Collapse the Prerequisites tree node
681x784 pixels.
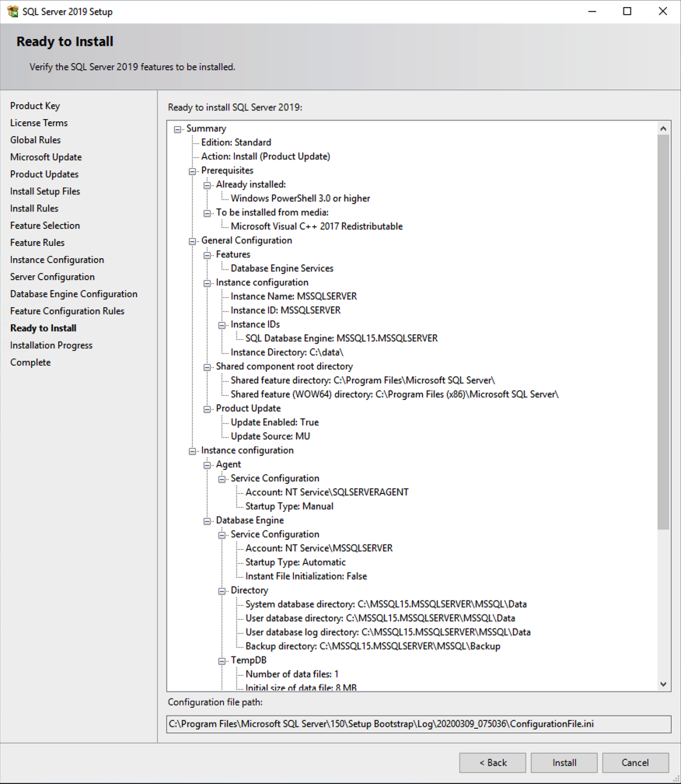pyautogui.click(x=192, y=171)
